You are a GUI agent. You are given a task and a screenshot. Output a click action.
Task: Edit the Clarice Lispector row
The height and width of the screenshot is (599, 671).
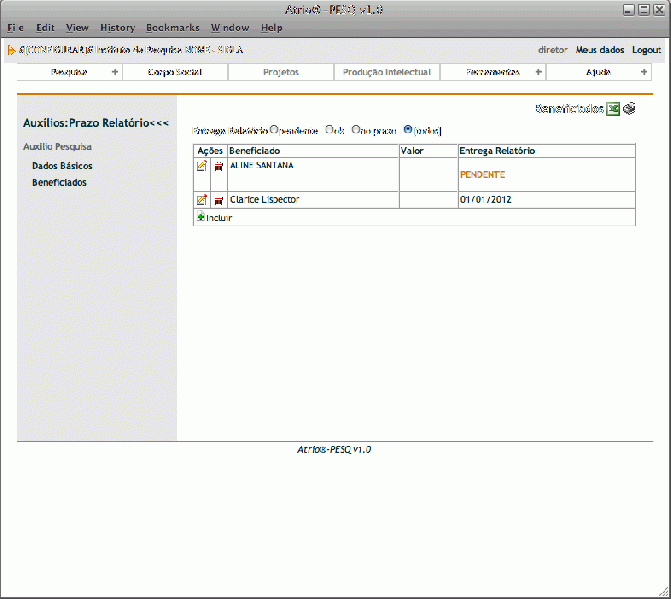click(x=201, y=200)
